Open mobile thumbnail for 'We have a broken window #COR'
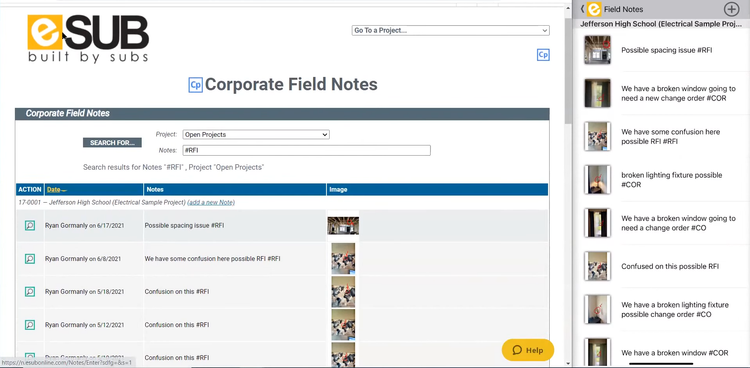Viewport: 750px width, 368px height. click(597, 352)
